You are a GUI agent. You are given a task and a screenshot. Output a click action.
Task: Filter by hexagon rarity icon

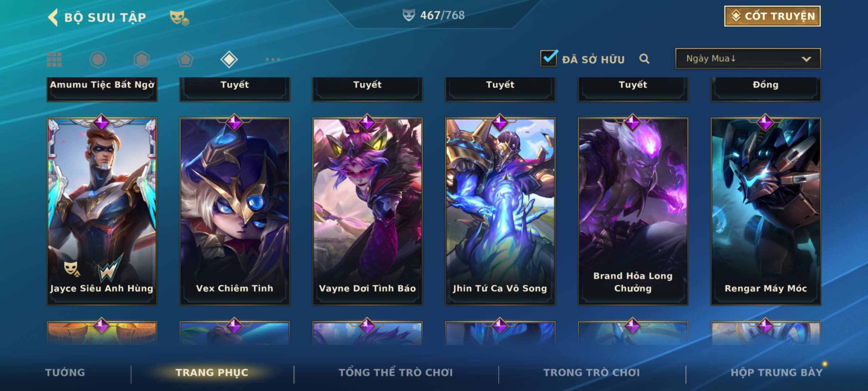pyautogui.click(x=141, y=59)
